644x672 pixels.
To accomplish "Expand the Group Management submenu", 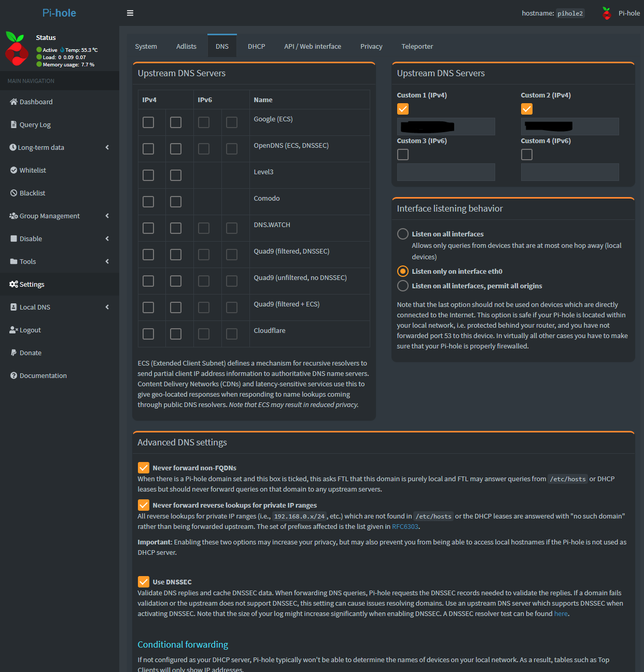I will [107, 216].
